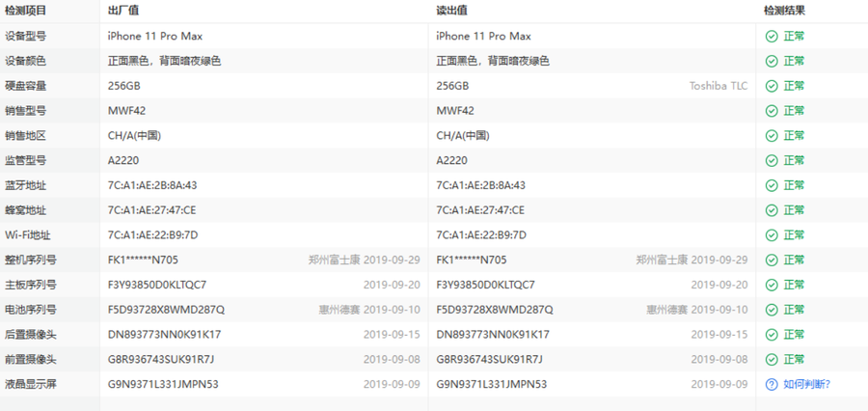Click the 蜂窝地址 row label
868x411 pixels.
tap(25, 210)
